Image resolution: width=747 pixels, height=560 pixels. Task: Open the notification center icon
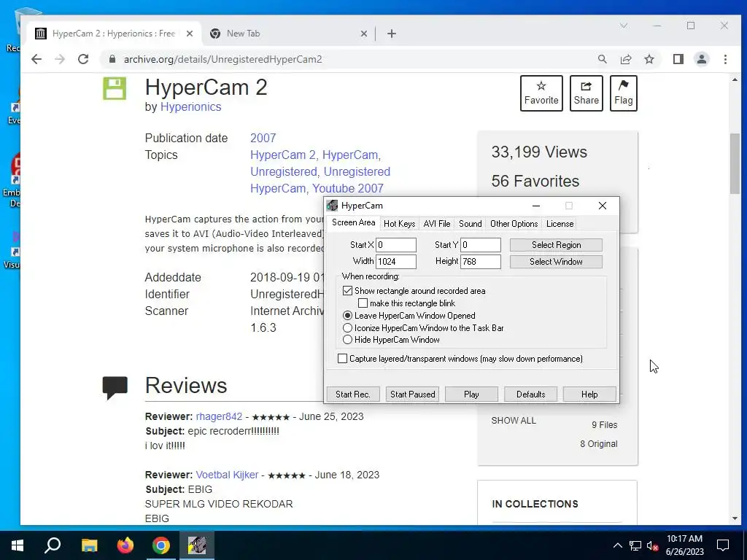pyautogui.click(x=723, y=545)
